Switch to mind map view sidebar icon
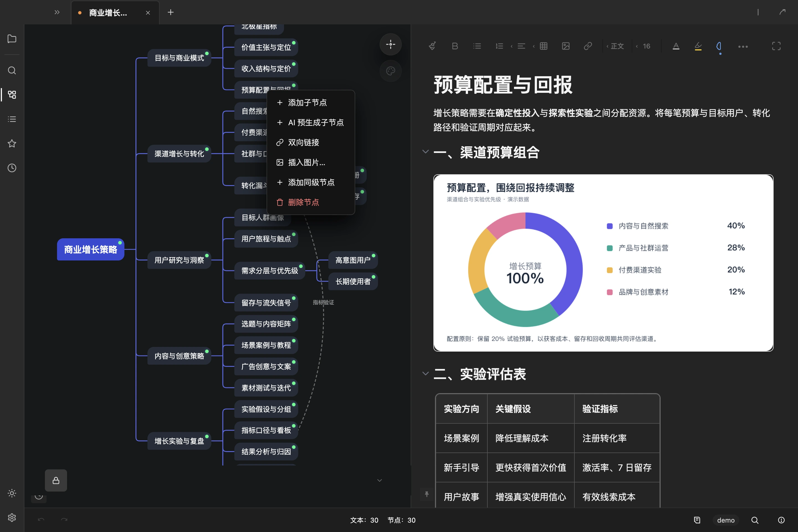The image size is (798, 532). 12,95
